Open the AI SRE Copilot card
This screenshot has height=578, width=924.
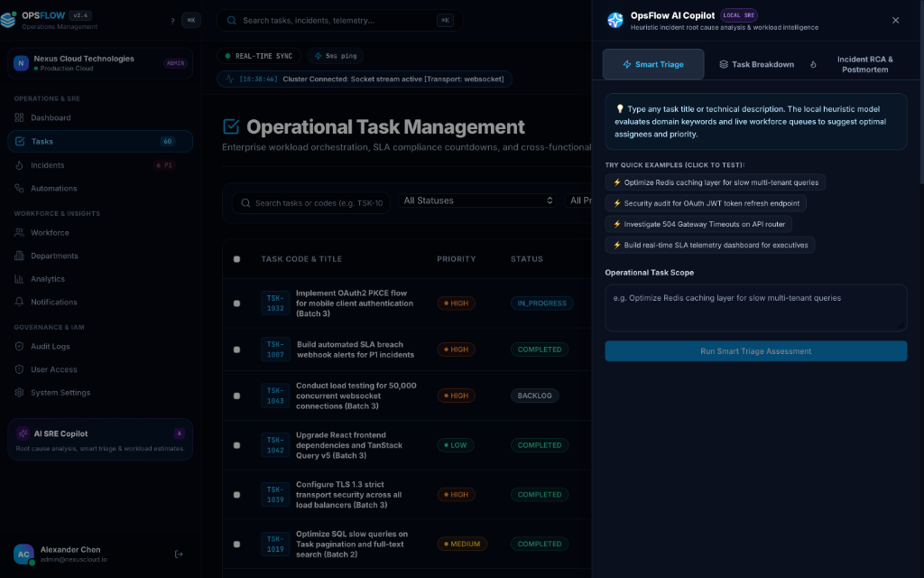coord(100,440)
